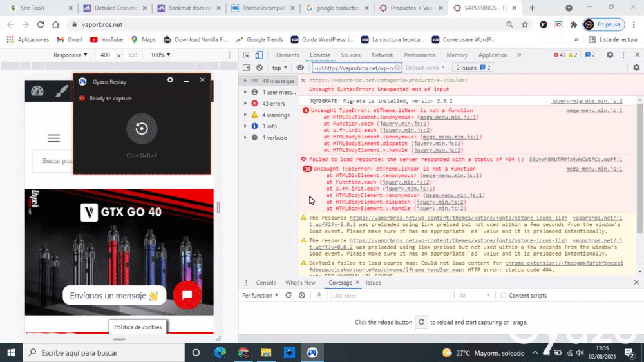Open the 100% zoom dropdown

pos(160,55)
